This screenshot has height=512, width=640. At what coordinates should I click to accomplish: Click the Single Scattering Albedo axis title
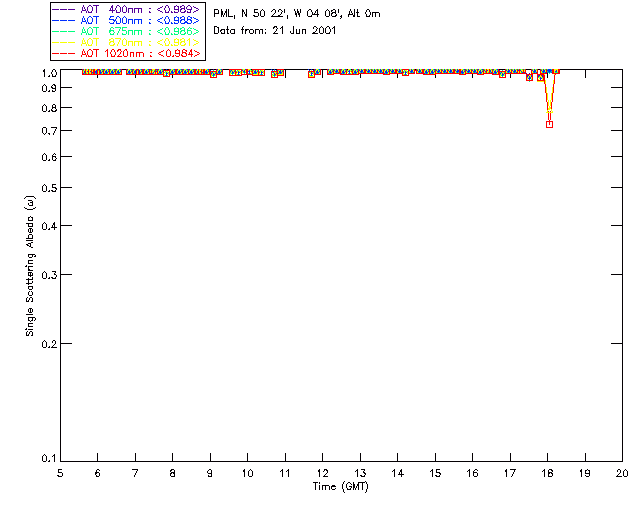tap(30, 266)
